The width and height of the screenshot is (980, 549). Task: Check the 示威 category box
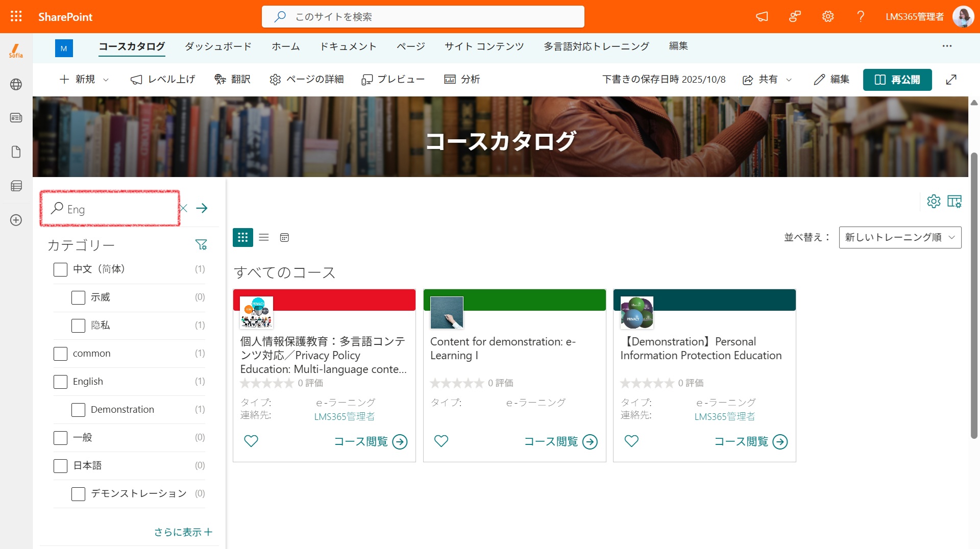point(78,297)
